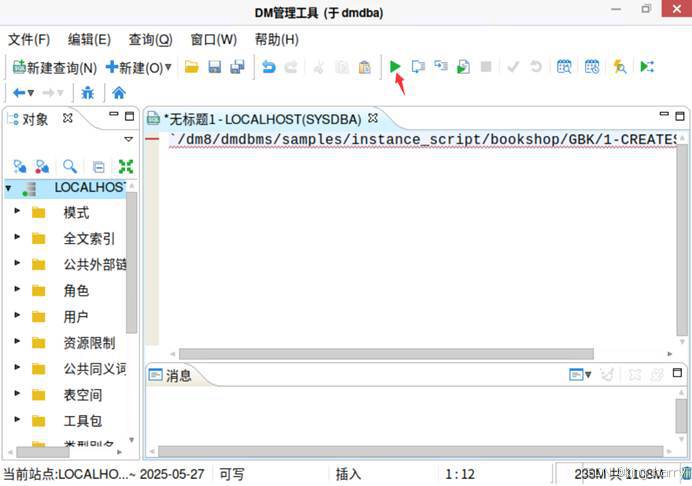
Task: Click the rollback icon
Action: pos(536,67)
